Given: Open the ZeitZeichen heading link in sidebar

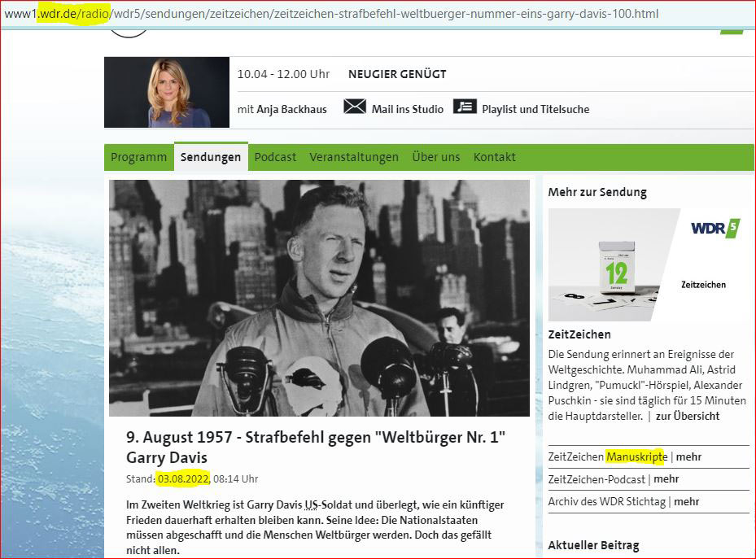Looking at the screenshot, I should pos(579,334).
